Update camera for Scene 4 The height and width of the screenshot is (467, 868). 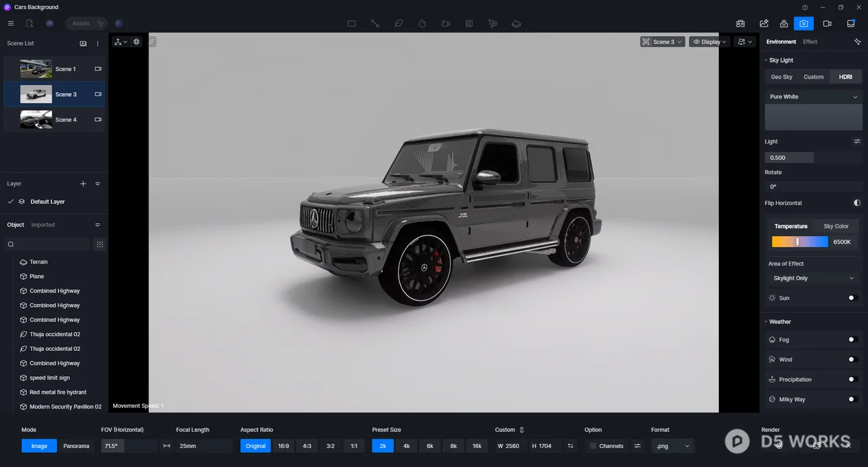click(98, 119)
